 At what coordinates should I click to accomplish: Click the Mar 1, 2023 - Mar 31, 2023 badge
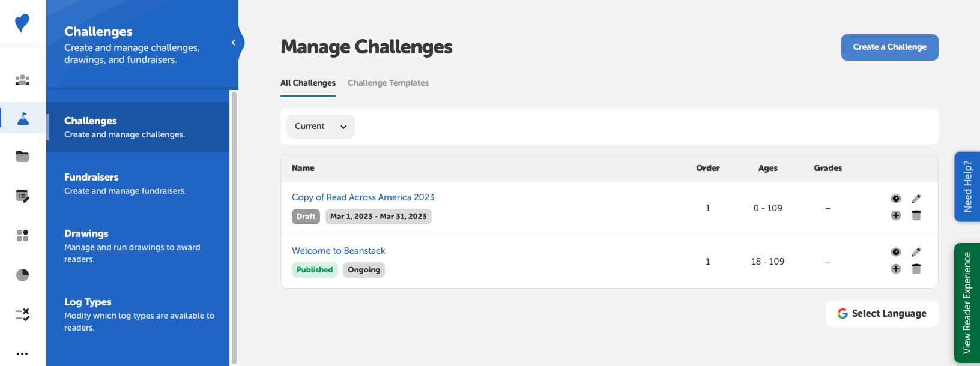tap(378, 217)
